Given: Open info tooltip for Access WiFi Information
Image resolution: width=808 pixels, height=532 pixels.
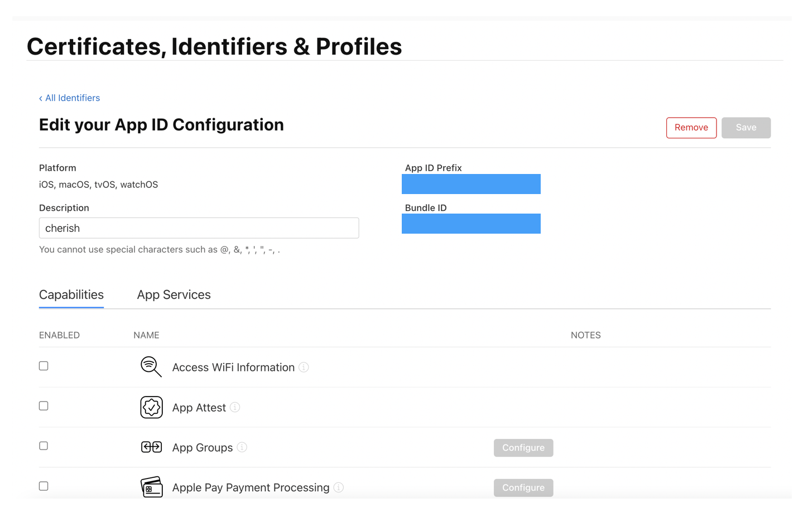Looking at the screenshot, I should (x=304, y=367).
